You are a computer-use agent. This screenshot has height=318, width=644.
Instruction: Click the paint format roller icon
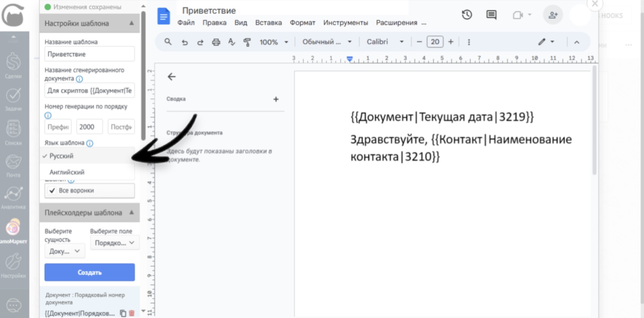pyautogui.click(x=247, y=42)
